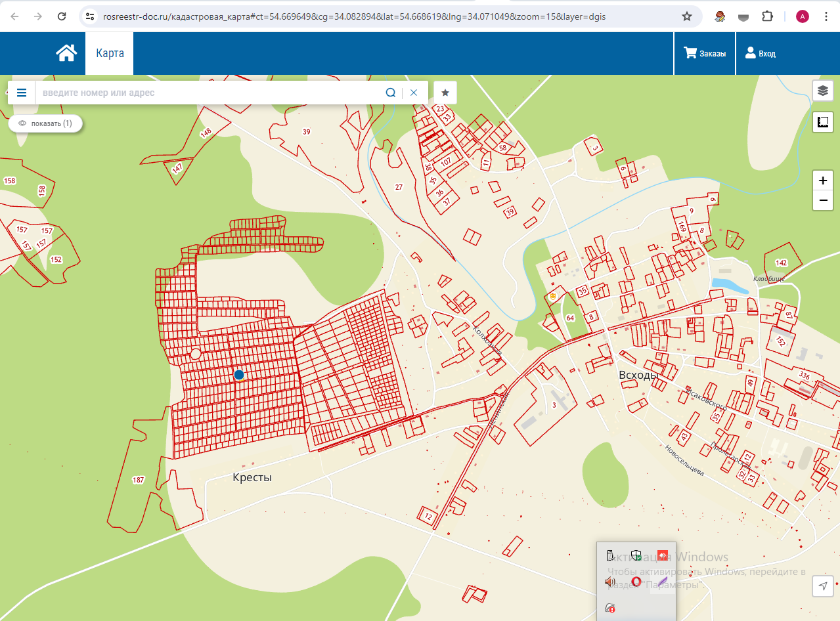
Task: Zoom in the map with plus button
Action: (x=822, y=181)
